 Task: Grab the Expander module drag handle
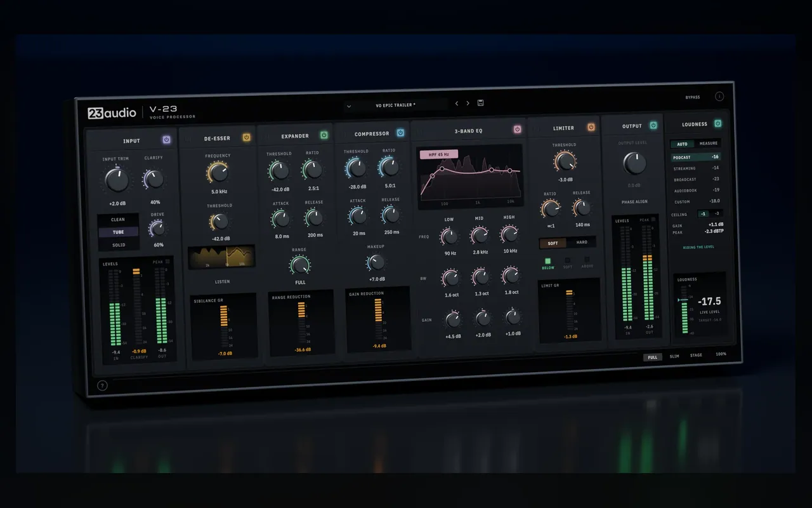click(266, 137)
